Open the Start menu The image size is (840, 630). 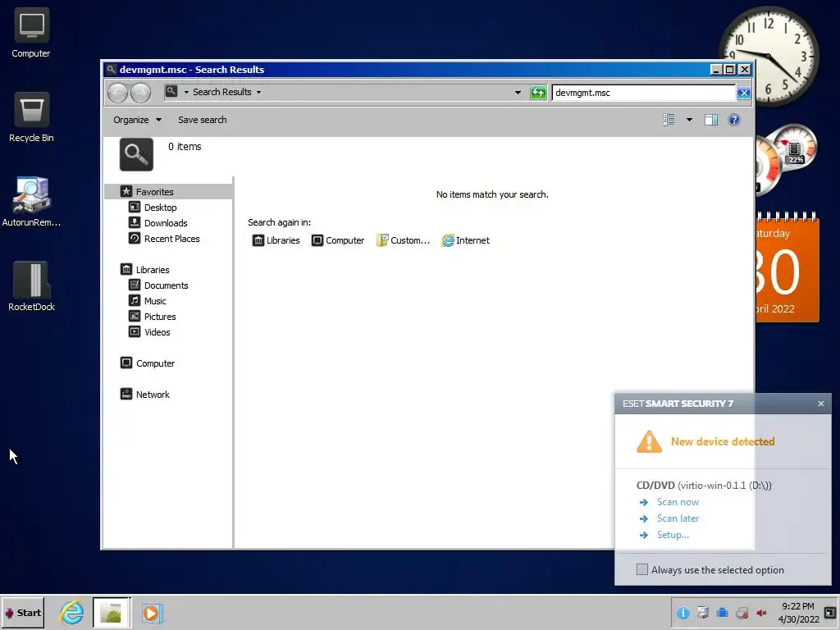click(x=22, y=612)
